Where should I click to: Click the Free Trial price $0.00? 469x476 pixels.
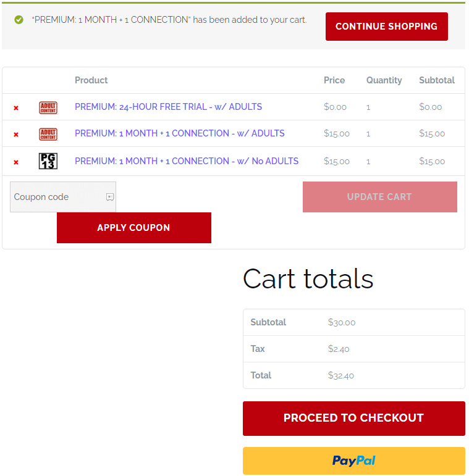point(335,107)
